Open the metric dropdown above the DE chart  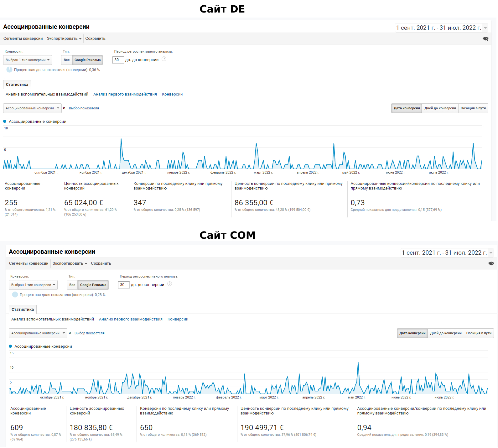pos(32,108)
